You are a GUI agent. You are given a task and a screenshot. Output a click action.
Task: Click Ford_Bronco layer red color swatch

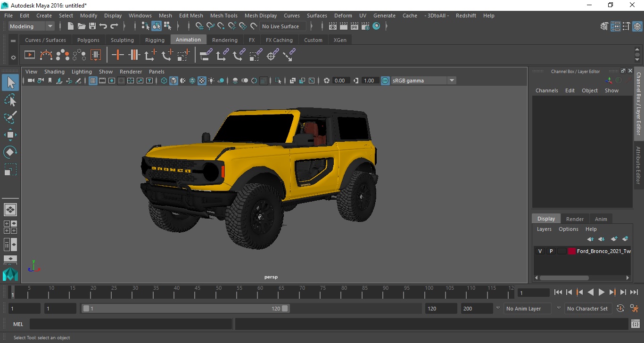pyautogui.click(x=572, y=251)
